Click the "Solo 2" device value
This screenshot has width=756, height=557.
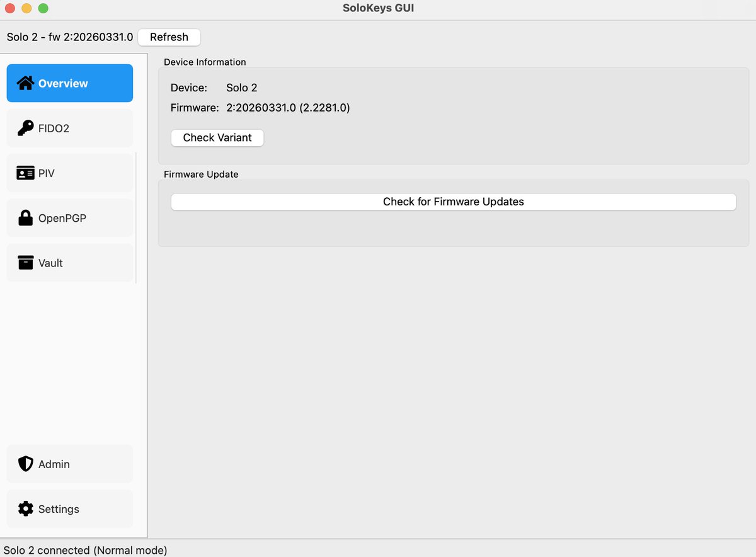coord(242,88)
